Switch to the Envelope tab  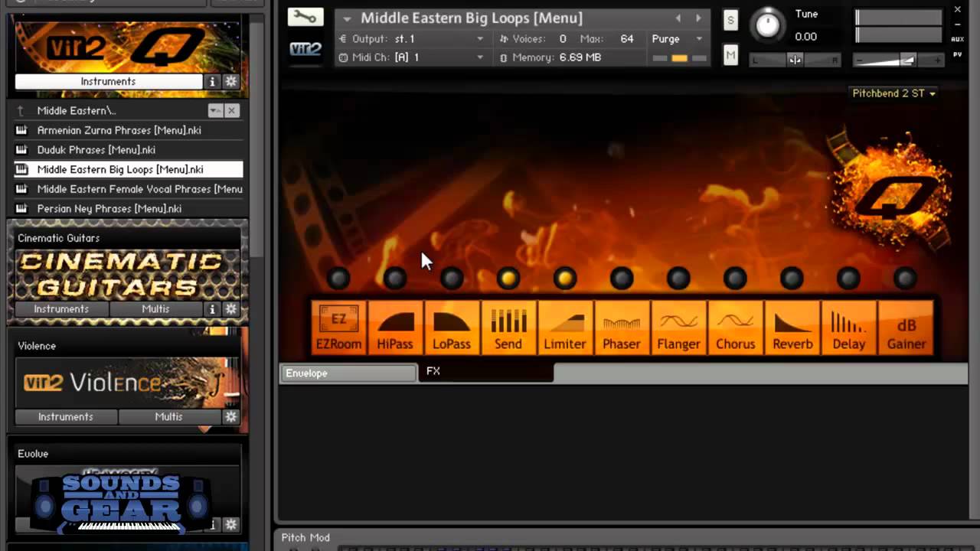pos(348,373)
